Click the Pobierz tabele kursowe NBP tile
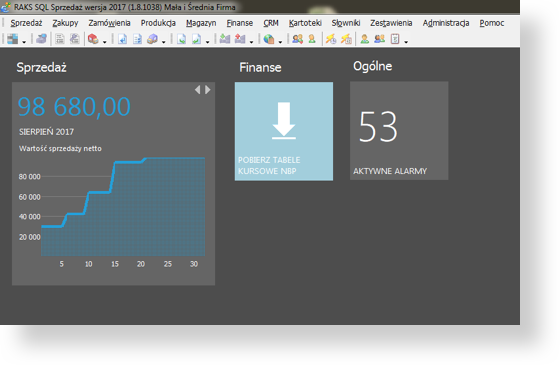560x365 pixels. tap(284, 131)
